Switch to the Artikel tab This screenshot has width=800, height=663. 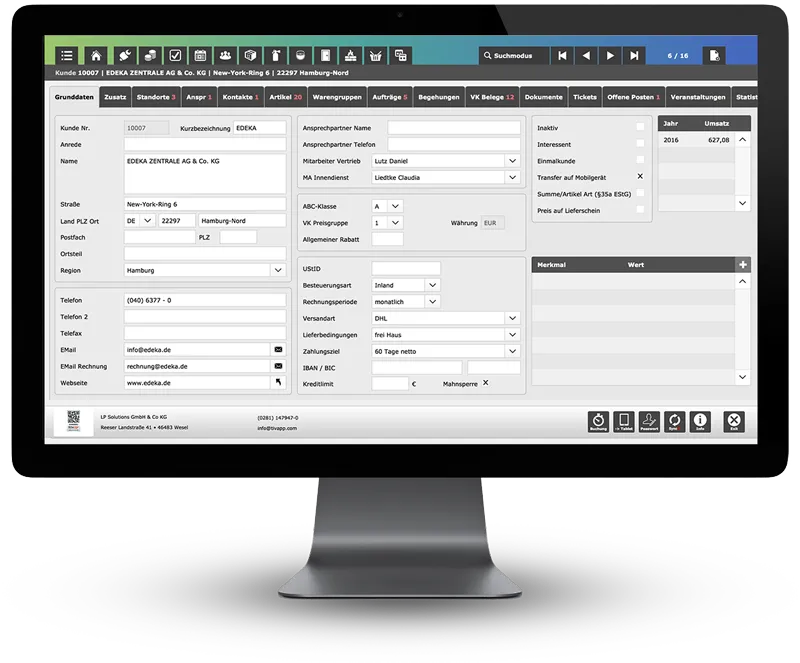coord(286,97)
